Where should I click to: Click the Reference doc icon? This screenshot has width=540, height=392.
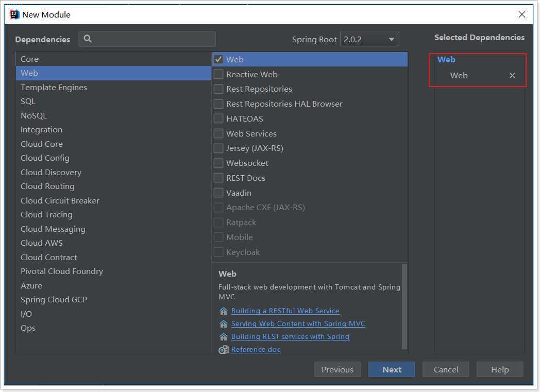pyautogui.click(x=224, y=350)
